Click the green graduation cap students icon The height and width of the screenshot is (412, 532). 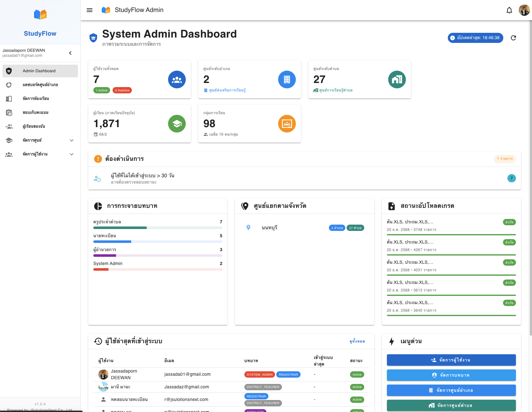[177, 124]
